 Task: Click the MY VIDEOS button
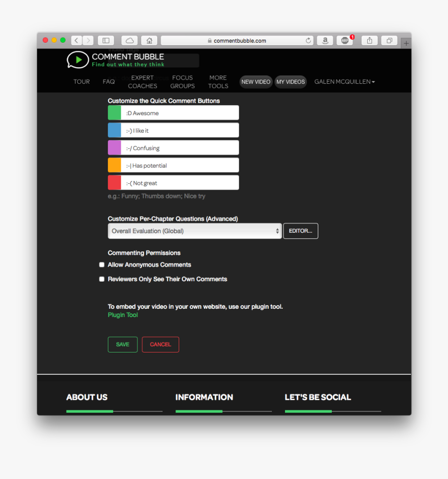tap(291, 82)
